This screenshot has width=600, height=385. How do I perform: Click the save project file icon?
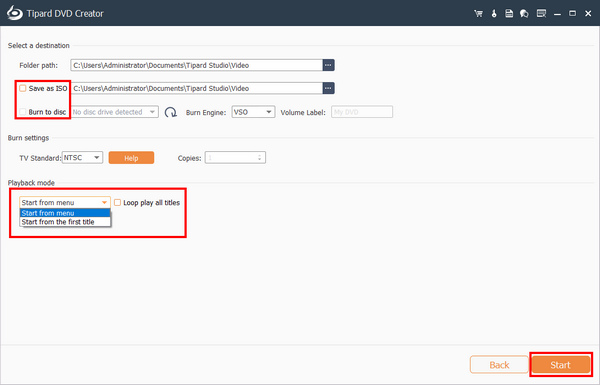[509, 14]
